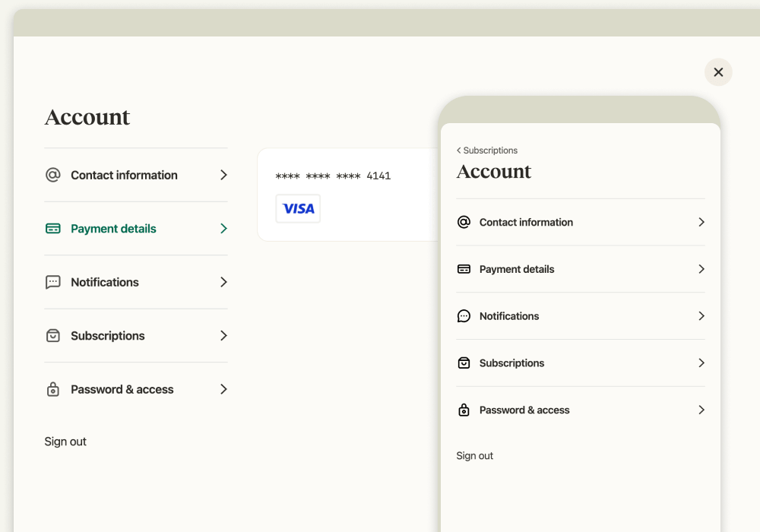The image size is (760, 532).
Task: Select the masked card number 4141
Action: (x=332, y=176)
